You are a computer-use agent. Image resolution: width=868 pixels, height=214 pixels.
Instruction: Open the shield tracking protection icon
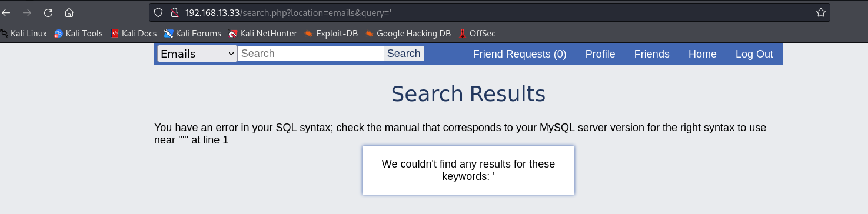click(x=158, y=12)
